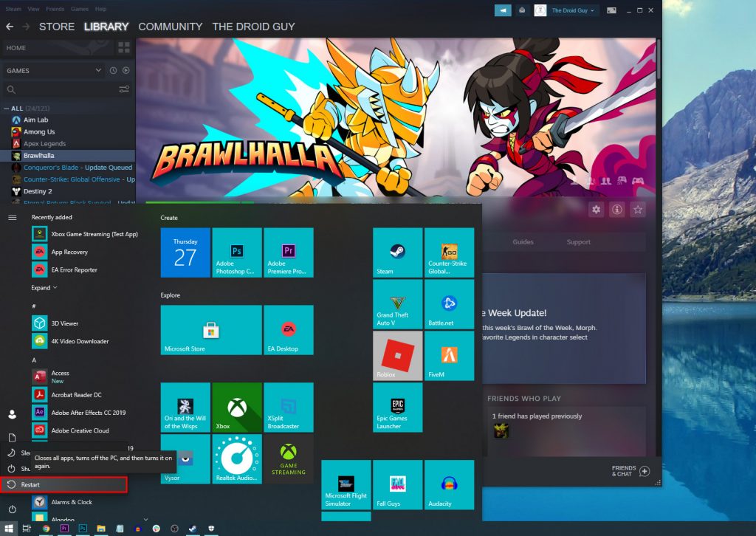Expand the Recently added list
This screenshot has width=756, height=536.
tap(44, 288)
